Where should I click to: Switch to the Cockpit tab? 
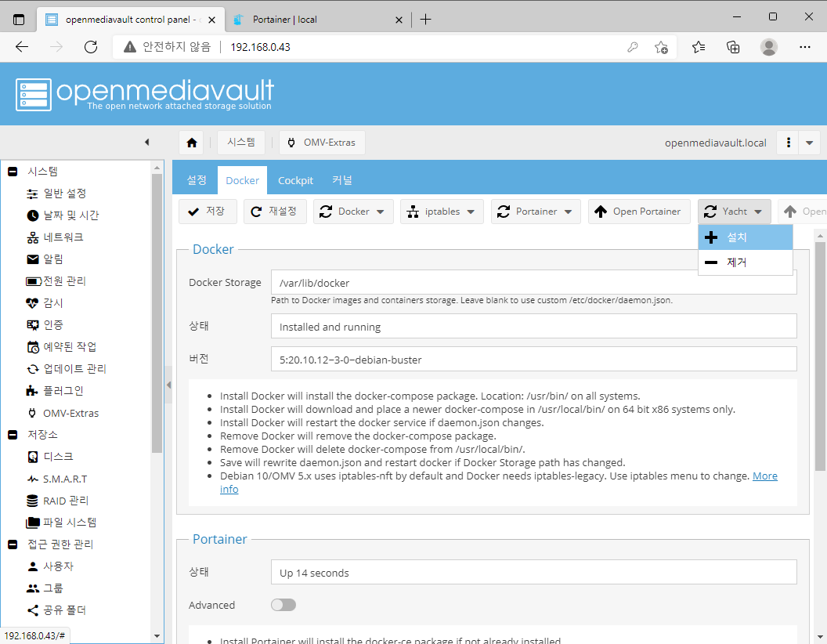click(x=295, y=180)
